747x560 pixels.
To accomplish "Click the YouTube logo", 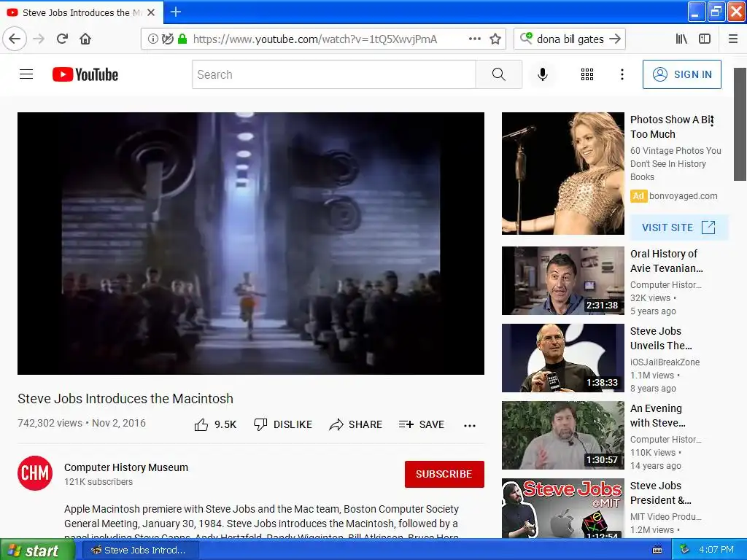I will tap(85, 74).
